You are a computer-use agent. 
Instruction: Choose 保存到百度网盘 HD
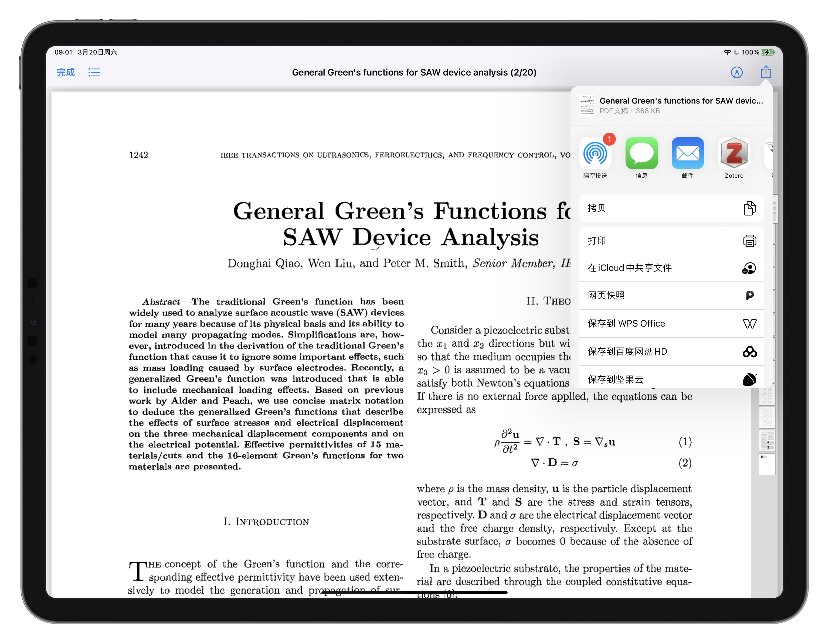click(671, 352)
